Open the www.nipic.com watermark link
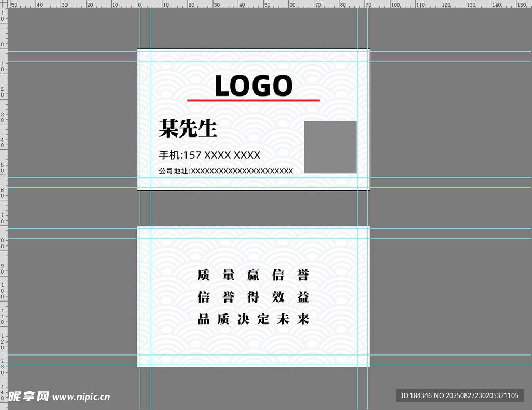Screen dimensions: 532x410 coord(81,397)
